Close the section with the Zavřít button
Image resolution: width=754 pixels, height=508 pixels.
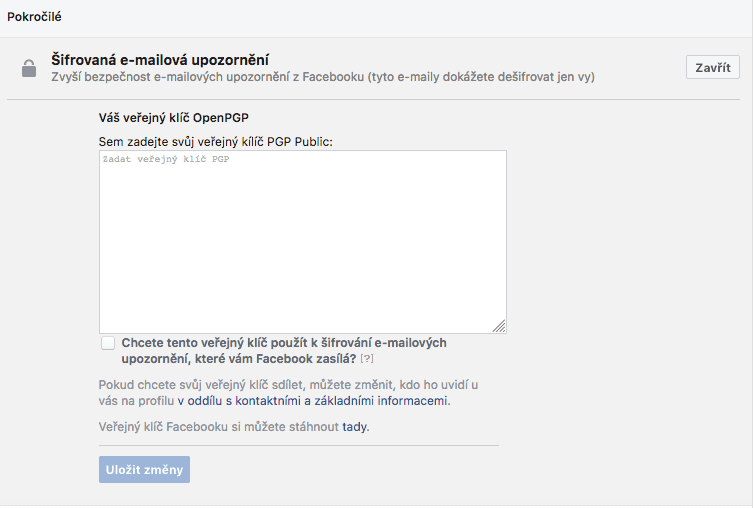coord(713,68)
